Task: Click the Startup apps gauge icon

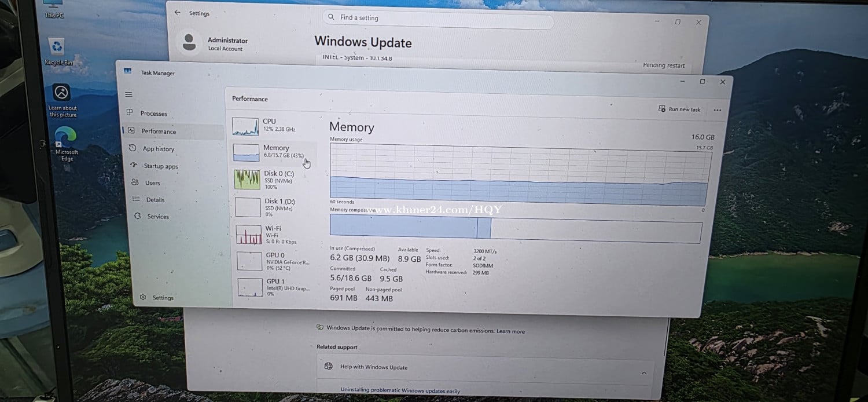Action: tap(134, 165)
